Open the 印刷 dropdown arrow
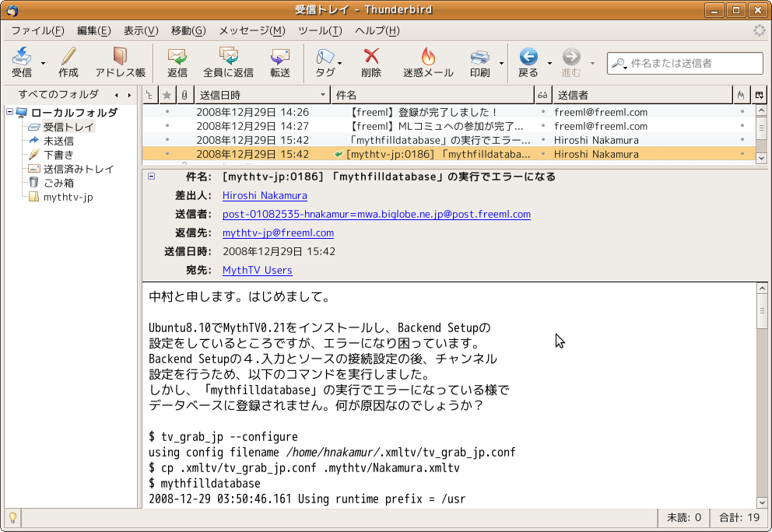772x532 pixels. (501, 63)
